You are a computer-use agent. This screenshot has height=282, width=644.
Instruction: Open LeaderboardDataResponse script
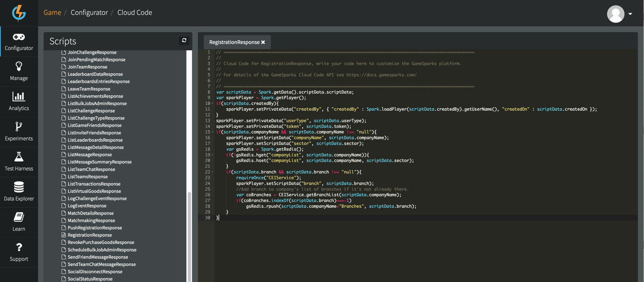pos(95,74)
